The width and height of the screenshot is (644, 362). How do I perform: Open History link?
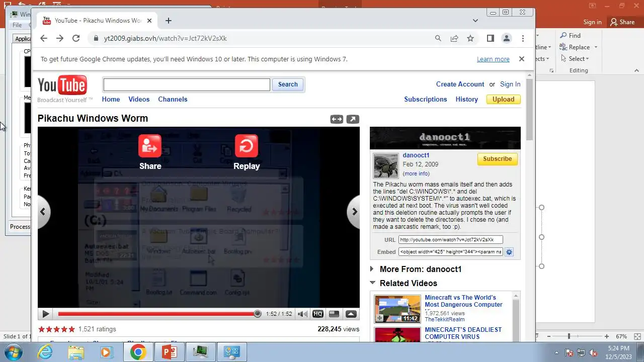pyautogui.click(x=466, y=99)
